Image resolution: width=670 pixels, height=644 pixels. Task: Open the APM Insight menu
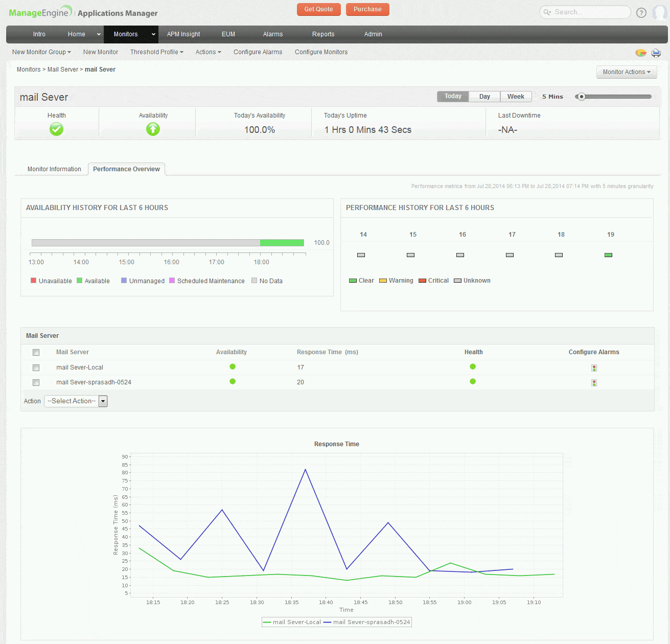click(x=183, y=34)
